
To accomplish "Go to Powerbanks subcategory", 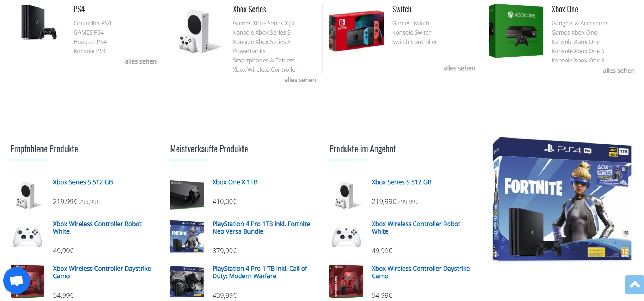I will tap(249, 51).
